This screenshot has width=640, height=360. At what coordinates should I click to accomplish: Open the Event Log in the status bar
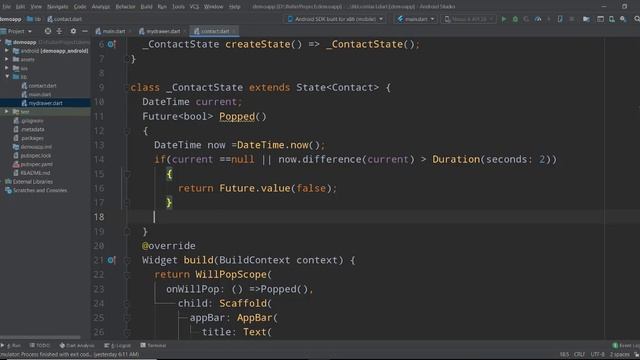point(626,345)
